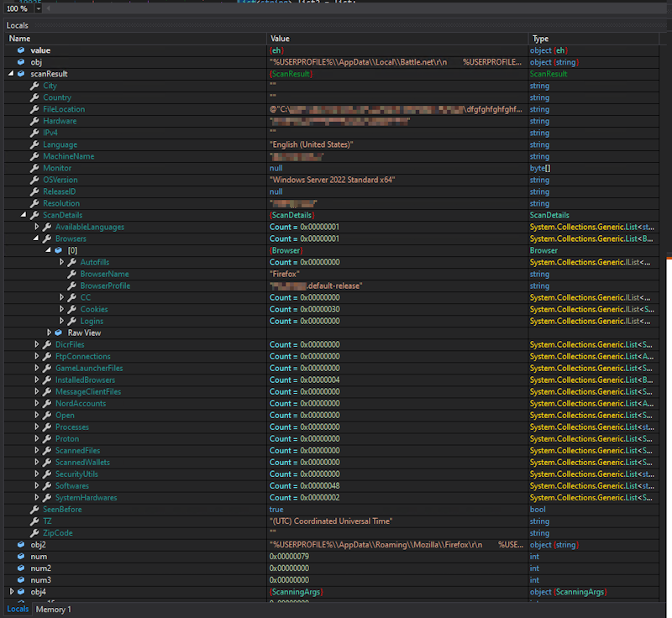Collapse the Browsers list node
Screen dimensions: 672x618
tap(36, 238)
